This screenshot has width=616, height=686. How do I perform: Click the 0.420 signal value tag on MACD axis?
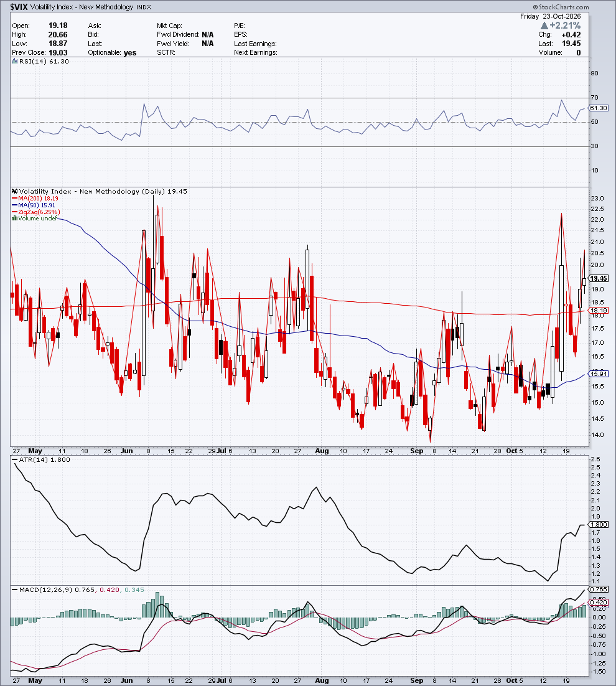(599, 603)
